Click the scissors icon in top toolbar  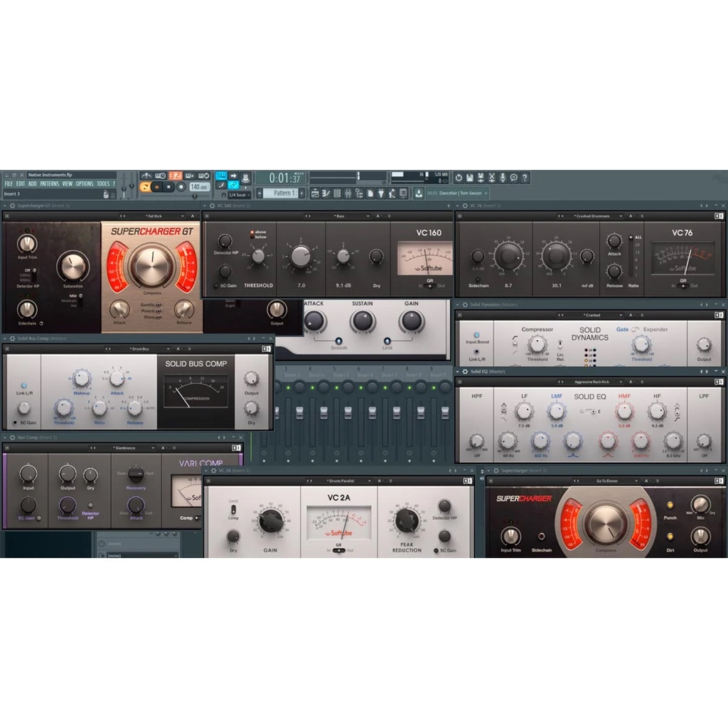pyautogui.click(x=491, y=177)
